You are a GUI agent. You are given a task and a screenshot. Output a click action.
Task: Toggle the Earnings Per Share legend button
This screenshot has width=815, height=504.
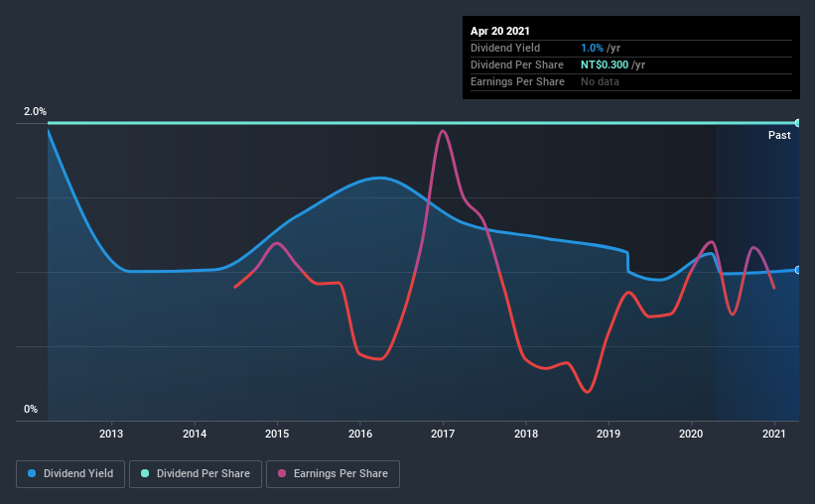pyautogui.click(x=333, y=474)
